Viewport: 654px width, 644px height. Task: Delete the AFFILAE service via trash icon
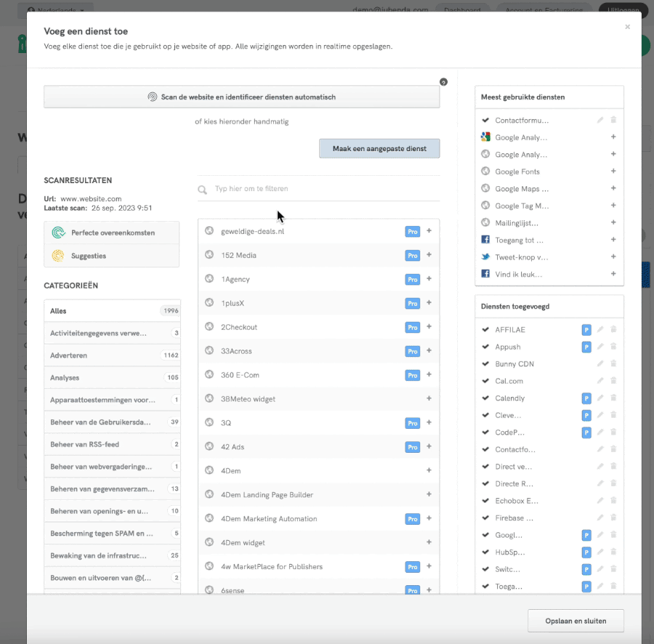pyautogui.click(x=613, y=330)
